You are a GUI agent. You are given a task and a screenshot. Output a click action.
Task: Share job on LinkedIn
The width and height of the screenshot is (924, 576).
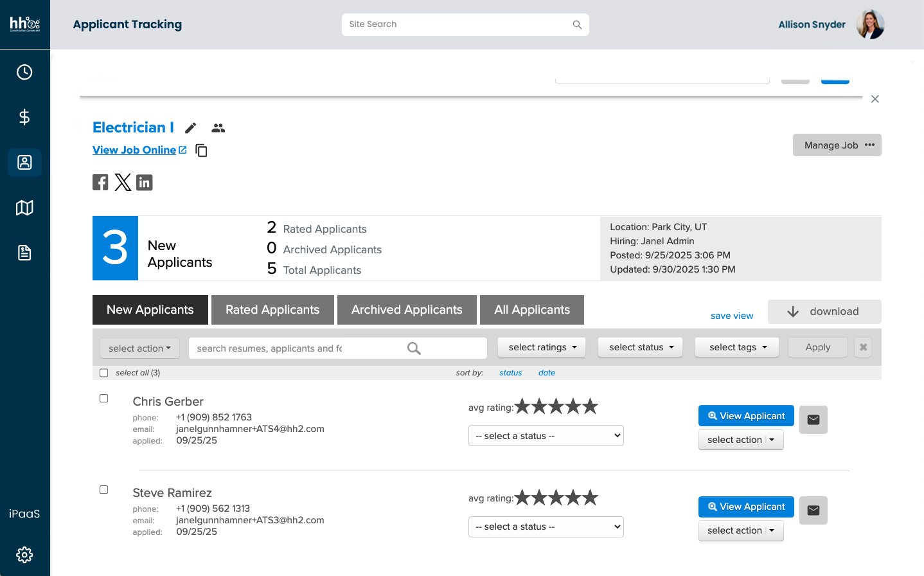145,183
